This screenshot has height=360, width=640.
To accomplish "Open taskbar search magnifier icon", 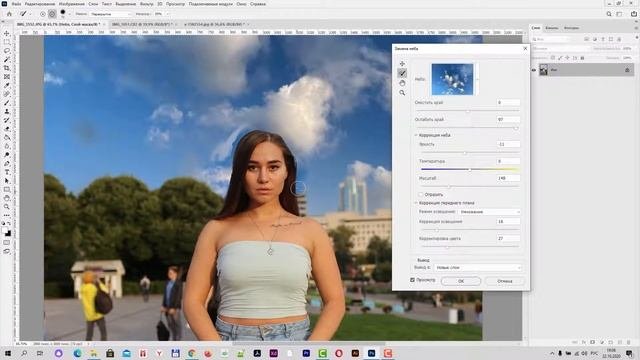I will pos(24,353).
